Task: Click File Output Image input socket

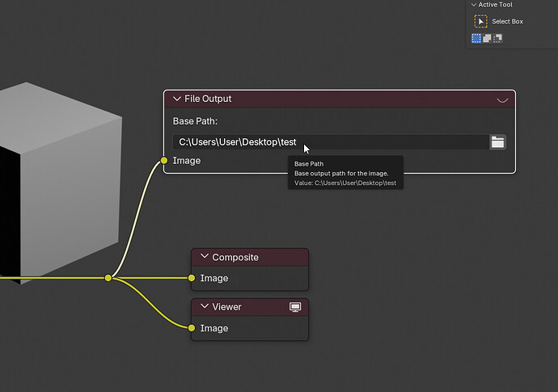Action: 163,160
